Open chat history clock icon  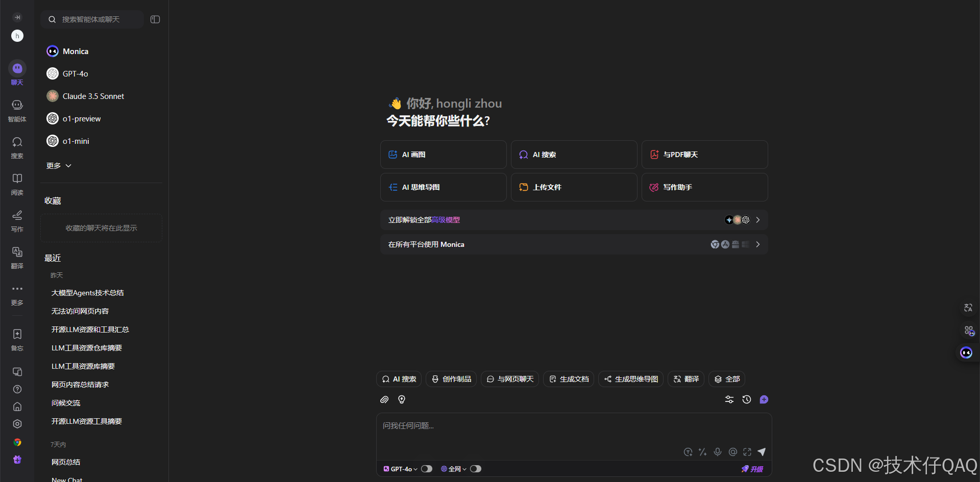(747, 399)
